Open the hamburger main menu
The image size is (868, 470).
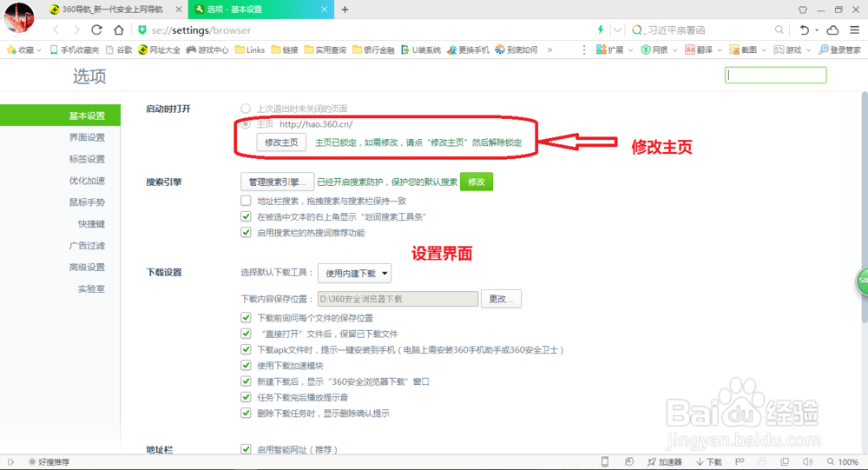[855, 30]
